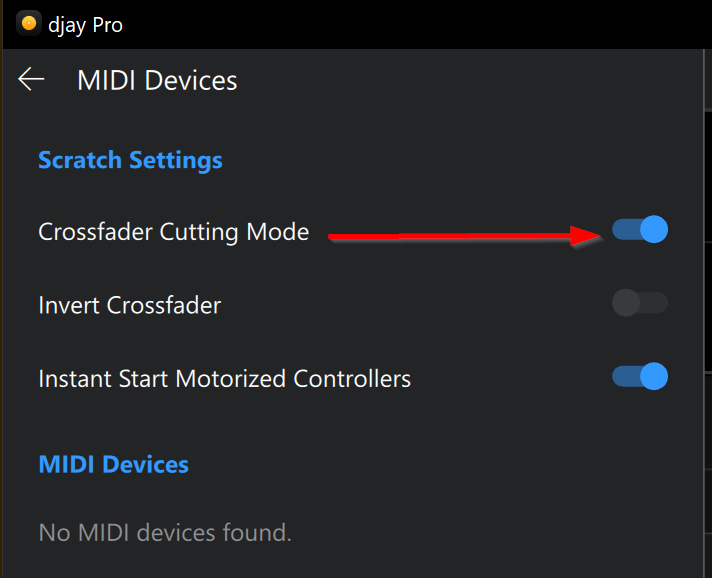Click the No MIDI devices found message

tap(165, 532)
